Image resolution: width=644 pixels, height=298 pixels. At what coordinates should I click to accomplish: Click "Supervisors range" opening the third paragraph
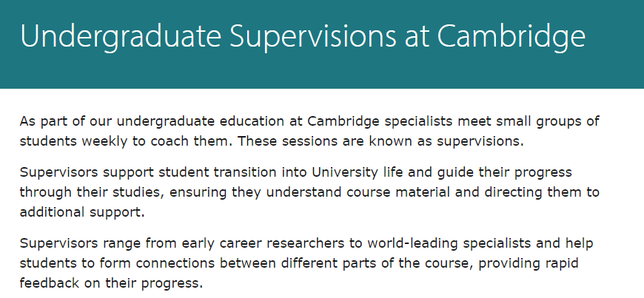click(x=80, y=244)
